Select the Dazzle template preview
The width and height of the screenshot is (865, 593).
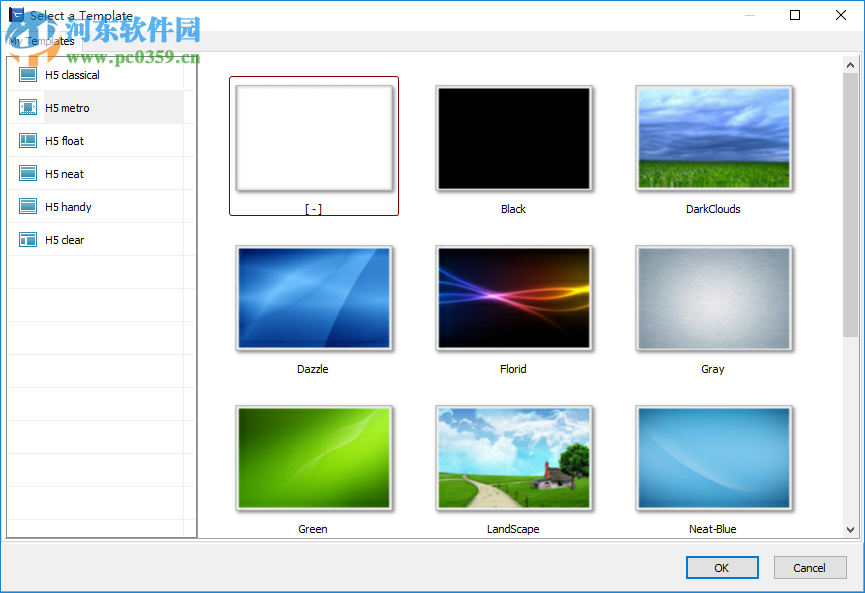click(x=313, y=298)
